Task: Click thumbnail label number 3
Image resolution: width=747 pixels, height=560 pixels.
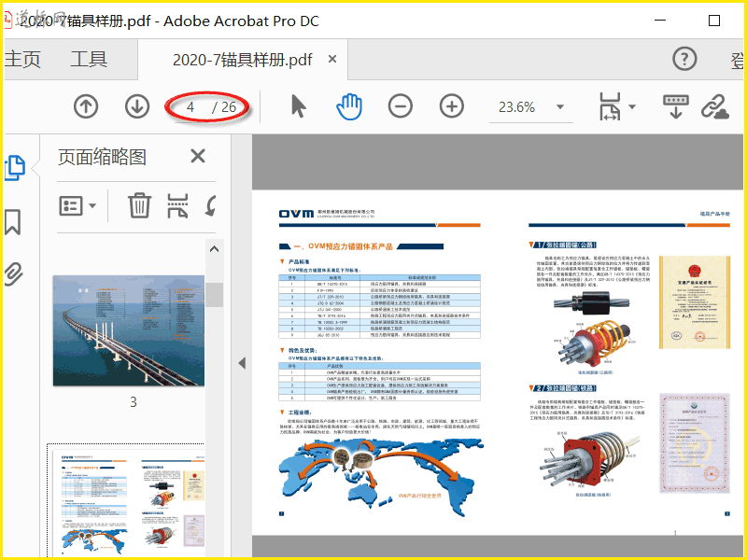Action: tap(134, 402)
